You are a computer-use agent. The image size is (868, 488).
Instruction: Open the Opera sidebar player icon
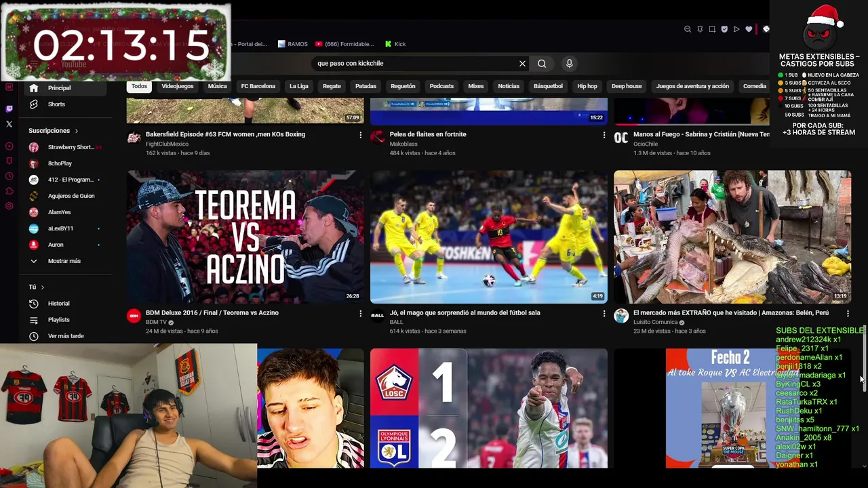coord(9,146)
